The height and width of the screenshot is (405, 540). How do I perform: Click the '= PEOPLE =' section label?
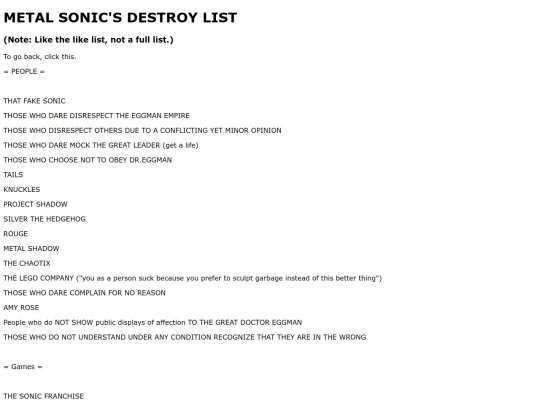pos(24,71)
